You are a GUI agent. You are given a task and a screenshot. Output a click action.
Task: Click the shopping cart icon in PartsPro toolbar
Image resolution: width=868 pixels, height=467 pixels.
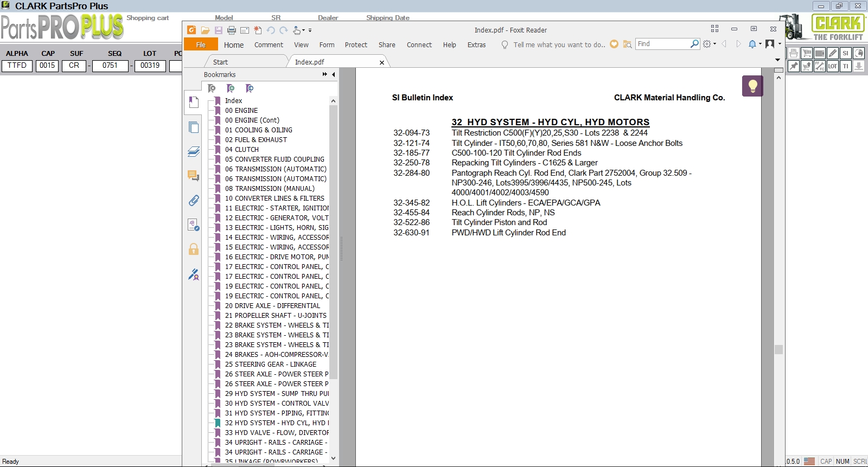click(807, 53)
